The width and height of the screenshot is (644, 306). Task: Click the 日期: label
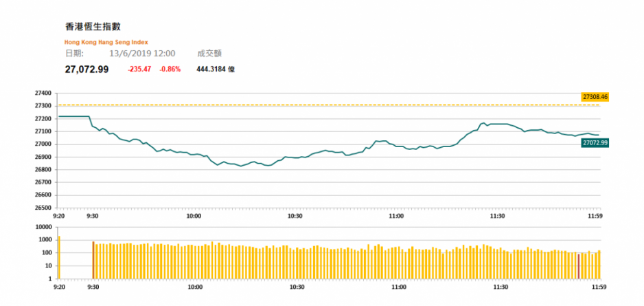(x=74, y=54)
